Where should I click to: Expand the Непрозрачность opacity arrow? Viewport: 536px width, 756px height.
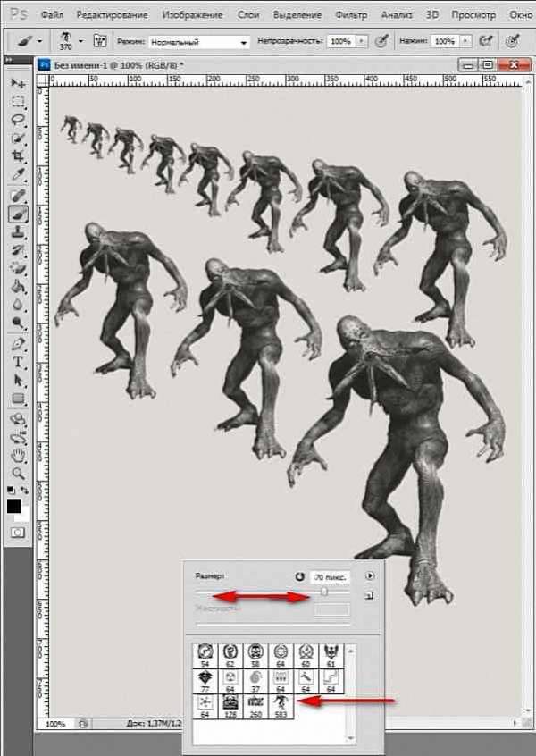[x=361, y=42]
